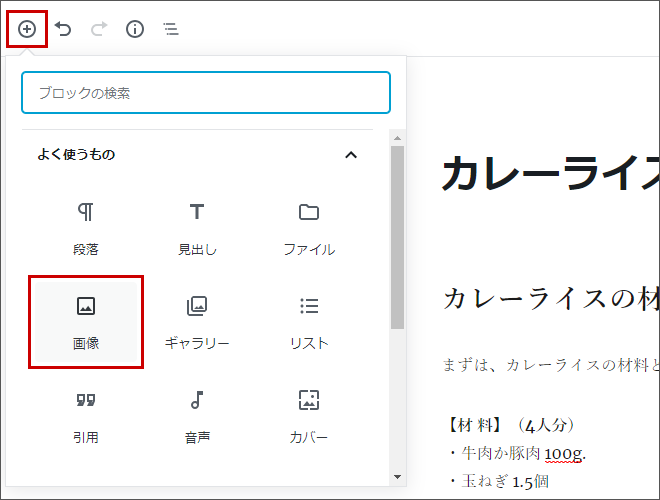Click the カレーライスの材 subheading

pos(551,299)
